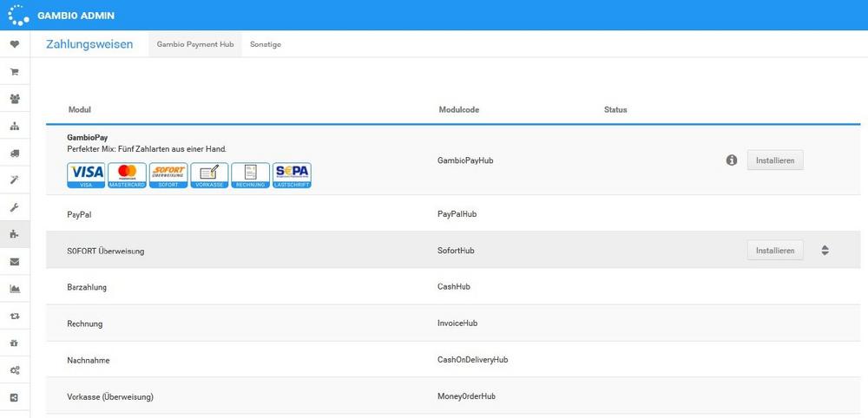
Task: Click the CashHub module code
Action: point(453,286)
